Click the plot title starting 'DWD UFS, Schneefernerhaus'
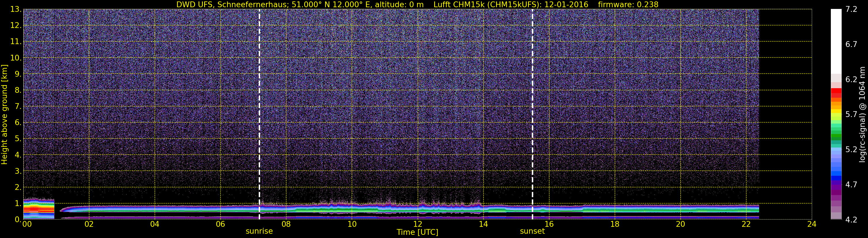Screen dimensions: 868x238 [417, 4]
